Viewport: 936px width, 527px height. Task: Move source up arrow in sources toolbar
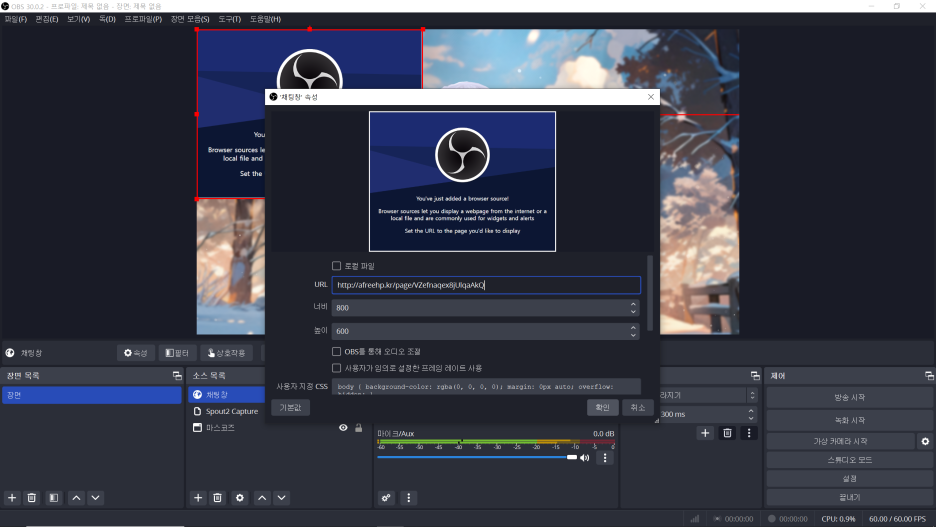coord(262,498)
